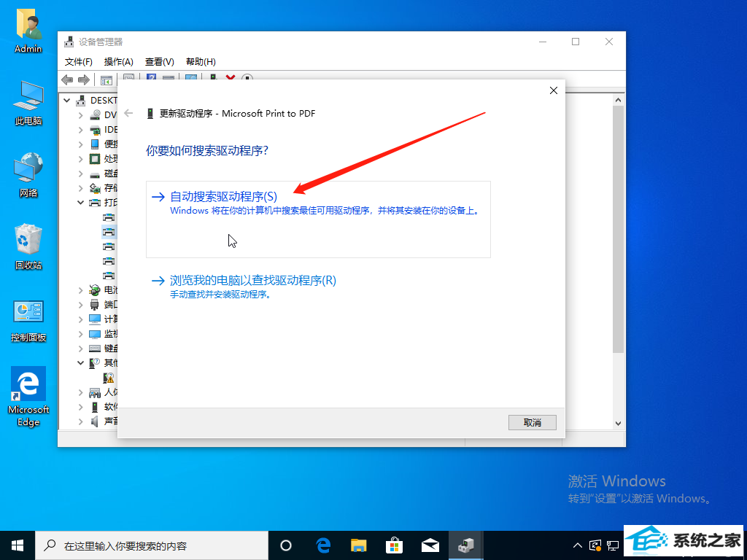Toggle the show/hide console tree toolbar icon

click(x=107, y=80)
